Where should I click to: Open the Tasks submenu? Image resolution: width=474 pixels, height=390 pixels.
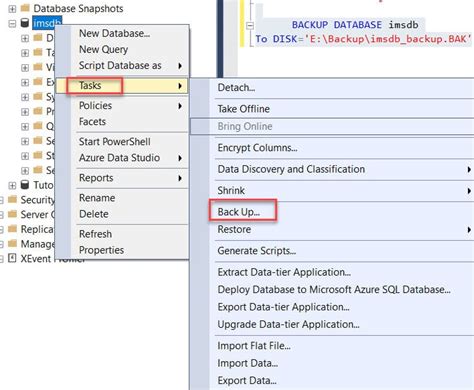pos(123,86)
